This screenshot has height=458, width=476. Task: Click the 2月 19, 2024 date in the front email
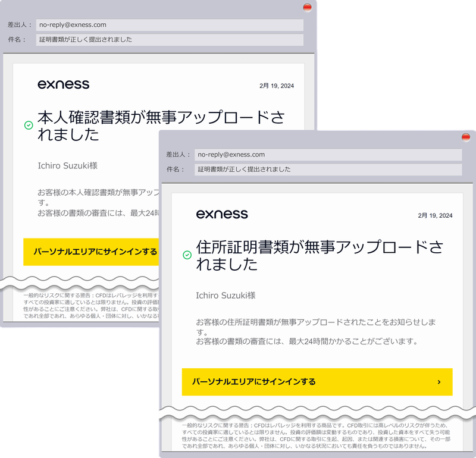(x=435, y=215)
